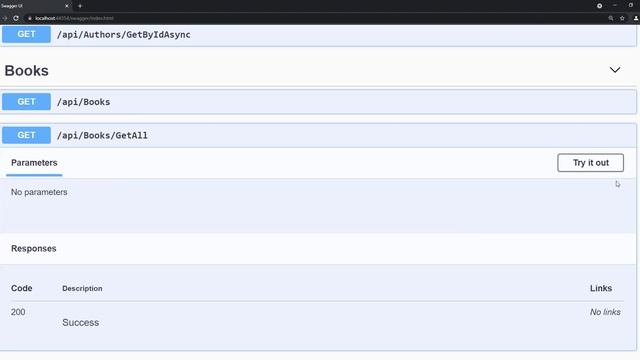Select the Swagger UI browser tab

[x=36, y=6]
